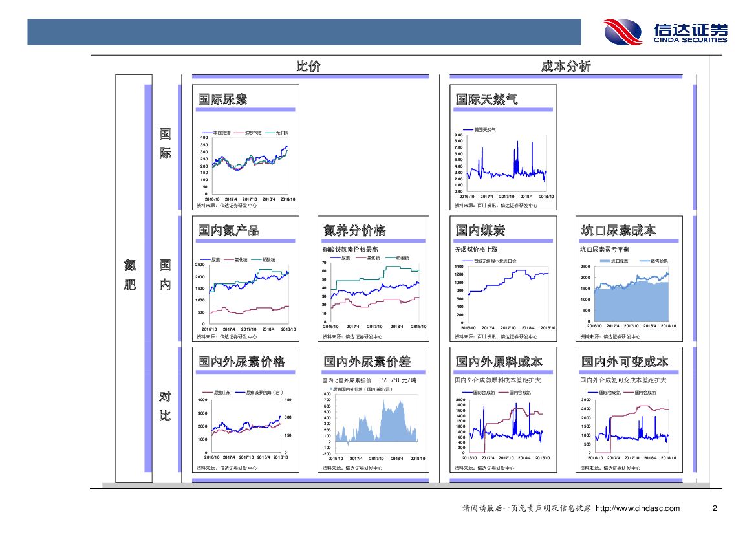This screenshot has height=535, width=756.
Task: Open the 国际天然气 line chart
Action: tap(503, 162)
